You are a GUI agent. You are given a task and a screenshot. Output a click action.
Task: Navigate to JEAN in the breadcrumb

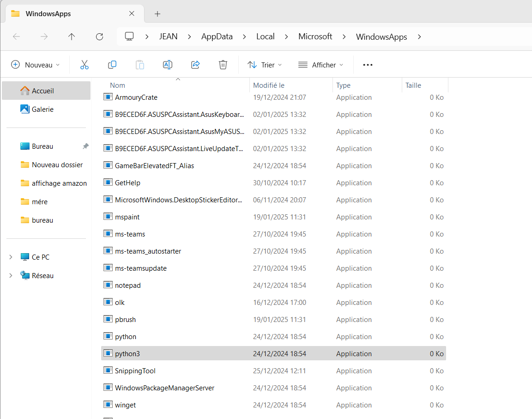168,36
